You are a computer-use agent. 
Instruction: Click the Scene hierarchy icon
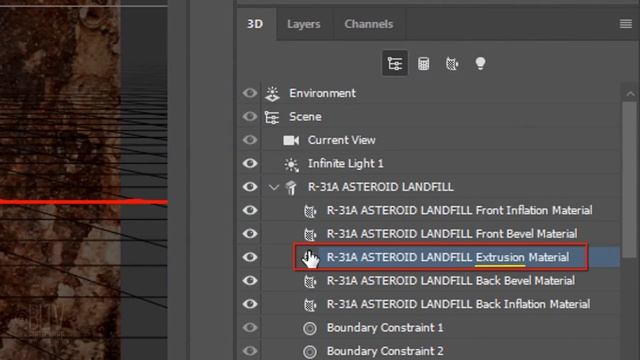point(272,117)
